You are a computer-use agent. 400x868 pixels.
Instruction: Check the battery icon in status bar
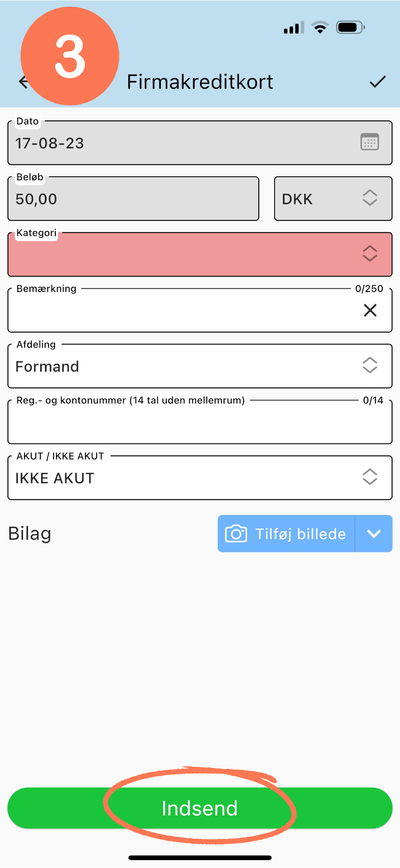350,28
